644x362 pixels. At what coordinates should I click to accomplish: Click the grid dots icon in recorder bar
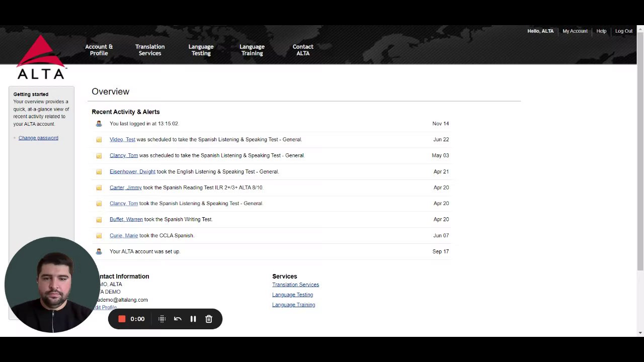click(162, 319)
